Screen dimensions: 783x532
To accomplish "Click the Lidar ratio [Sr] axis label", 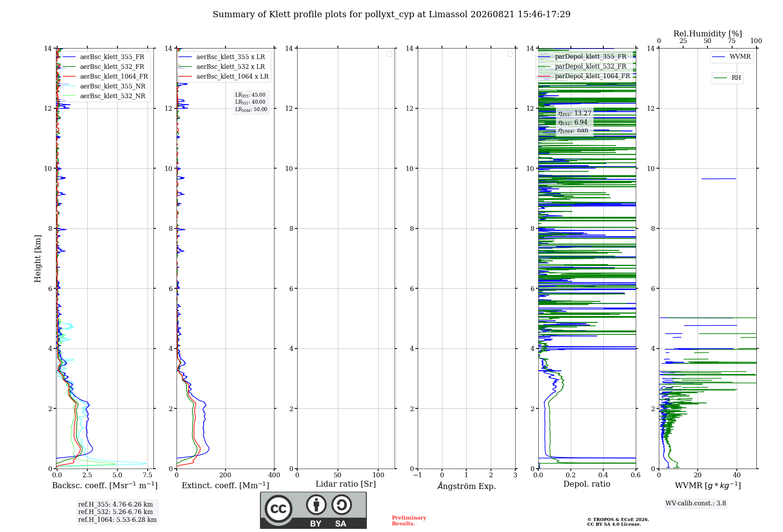I will pyautogui.click(x=346, y=484).
